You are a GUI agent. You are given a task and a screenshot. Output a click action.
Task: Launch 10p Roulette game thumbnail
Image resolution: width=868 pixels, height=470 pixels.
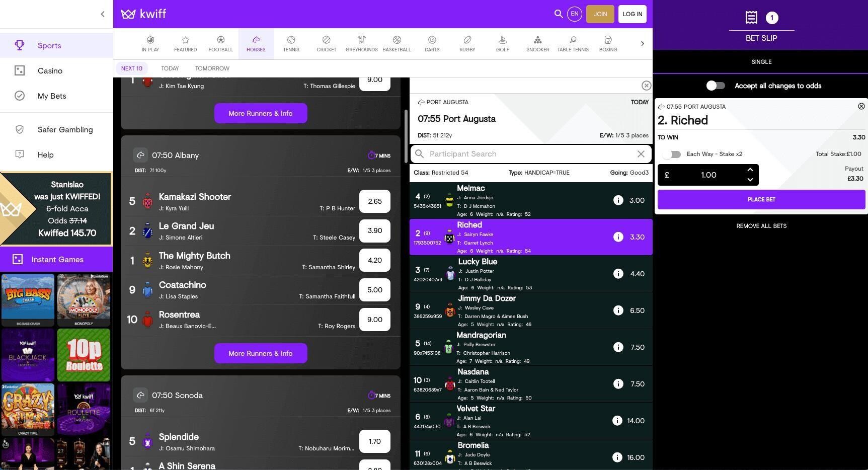[84, 355]
